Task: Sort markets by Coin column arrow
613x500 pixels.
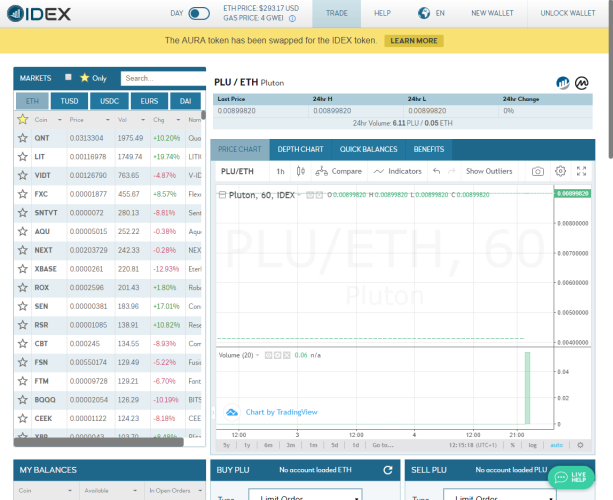Action: click(x=60, y=120)
